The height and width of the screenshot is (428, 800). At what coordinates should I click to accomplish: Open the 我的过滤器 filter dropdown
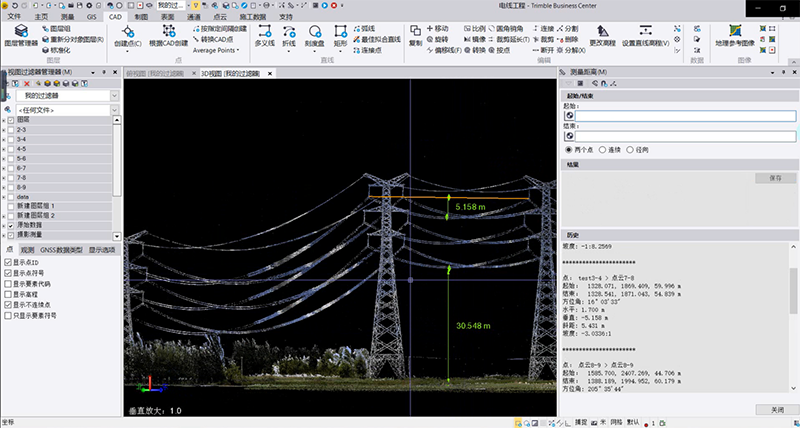click(114, 96)
